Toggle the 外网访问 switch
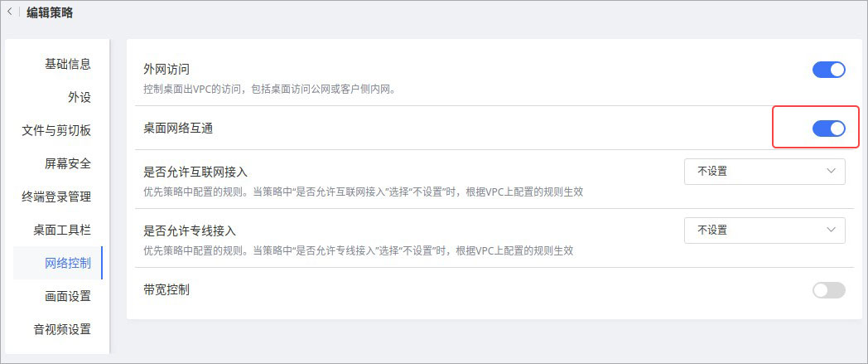868x364 pixels. coord(828,70)
